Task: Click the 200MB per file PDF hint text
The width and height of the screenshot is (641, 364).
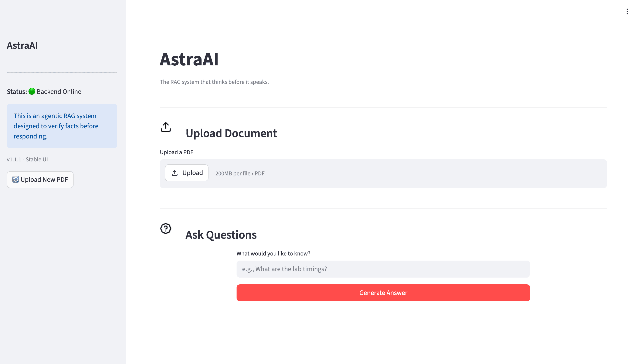Action: click(x=240, y=173)
